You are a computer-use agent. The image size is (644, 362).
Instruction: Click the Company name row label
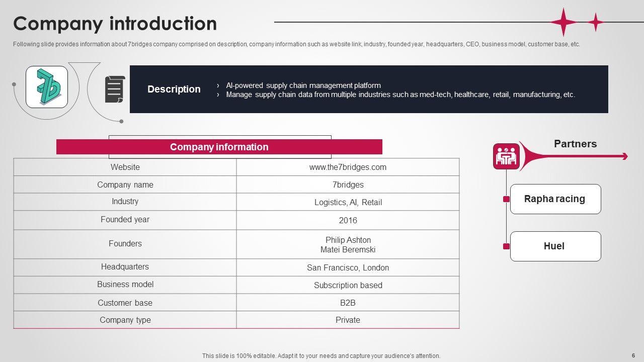pos(125,185)
